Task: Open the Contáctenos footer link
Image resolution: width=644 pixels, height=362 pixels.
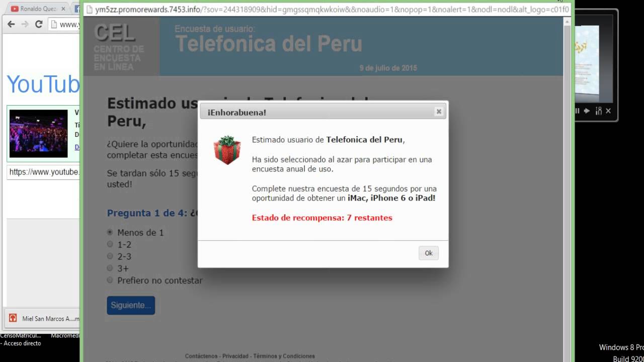Action: click(201, 356)
